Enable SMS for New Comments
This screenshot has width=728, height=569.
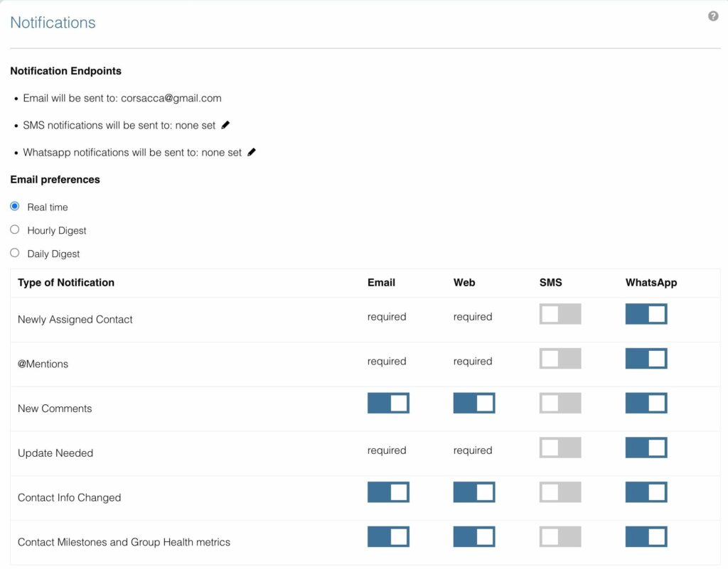560,403
